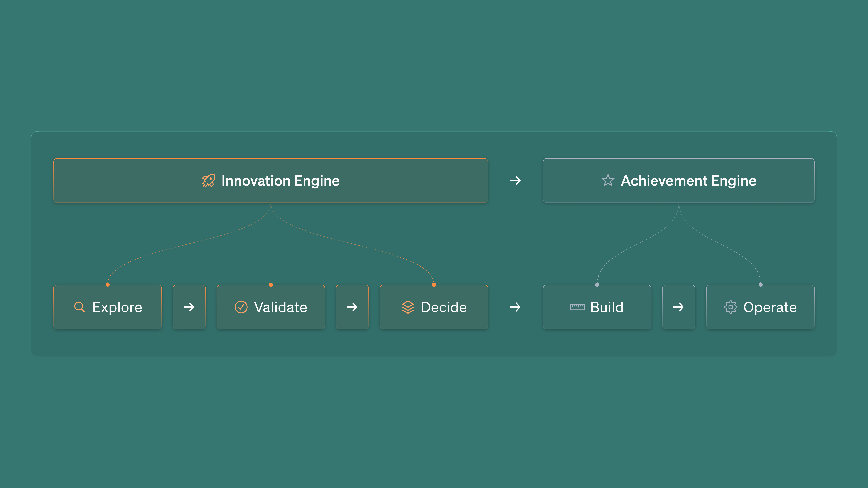Open the Validate stage box
The height and width of the screenshot is (488, 868).
point(271,307)
